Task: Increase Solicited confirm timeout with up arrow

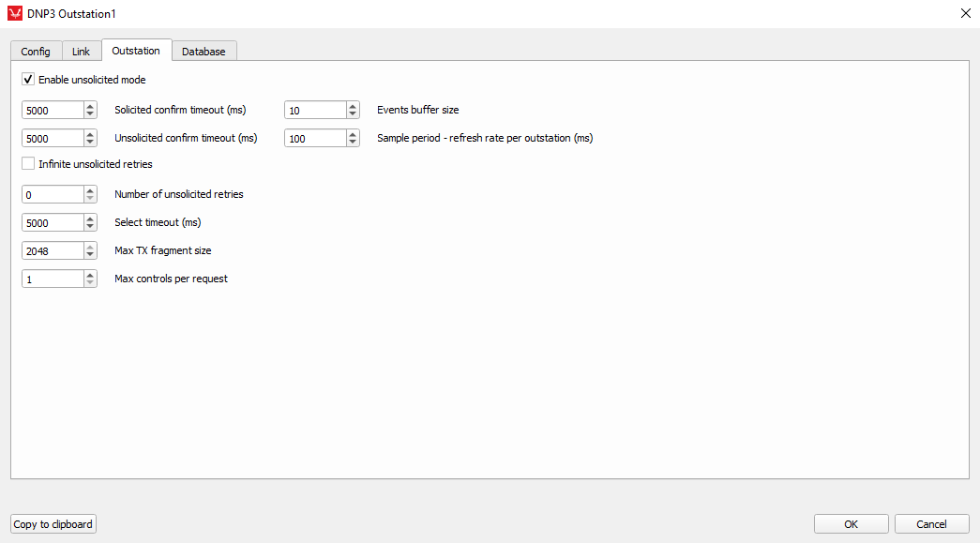Action: click(90, 106)
